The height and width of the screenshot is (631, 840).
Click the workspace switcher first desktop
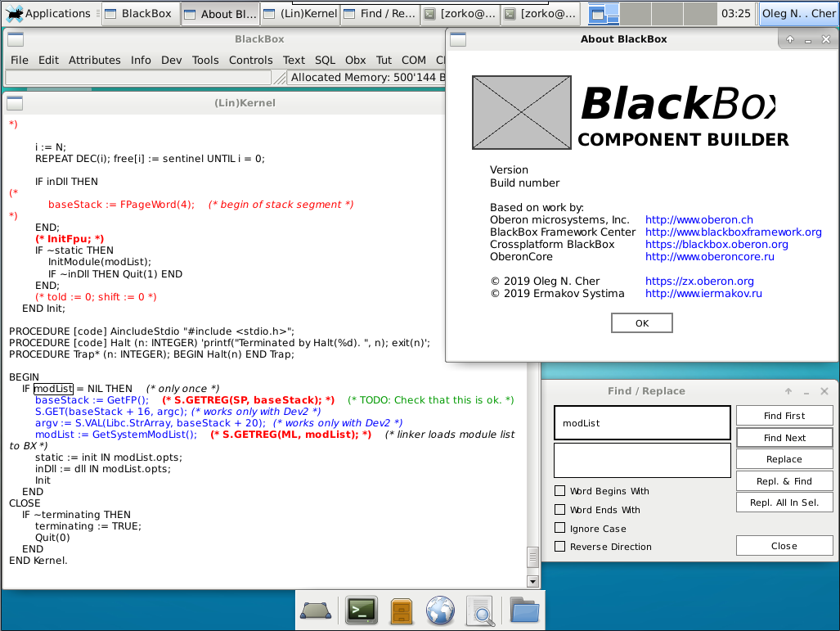point(604,14)
